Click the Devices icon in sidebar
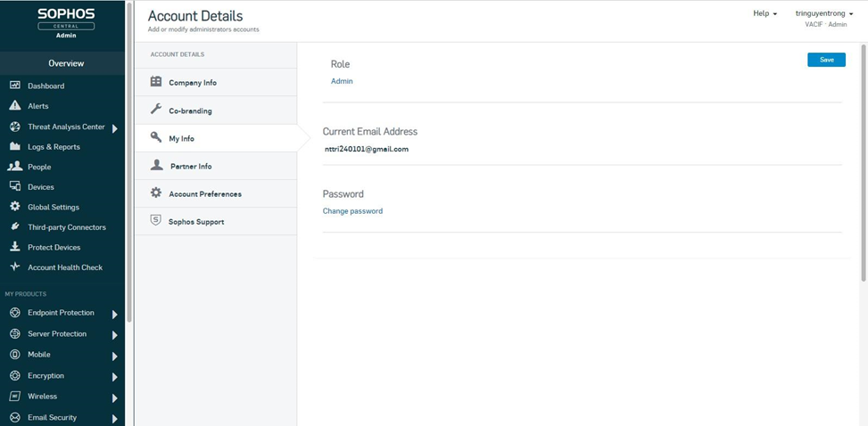The height and width of the screenshot is (426, 868). [x=15, y=187]
